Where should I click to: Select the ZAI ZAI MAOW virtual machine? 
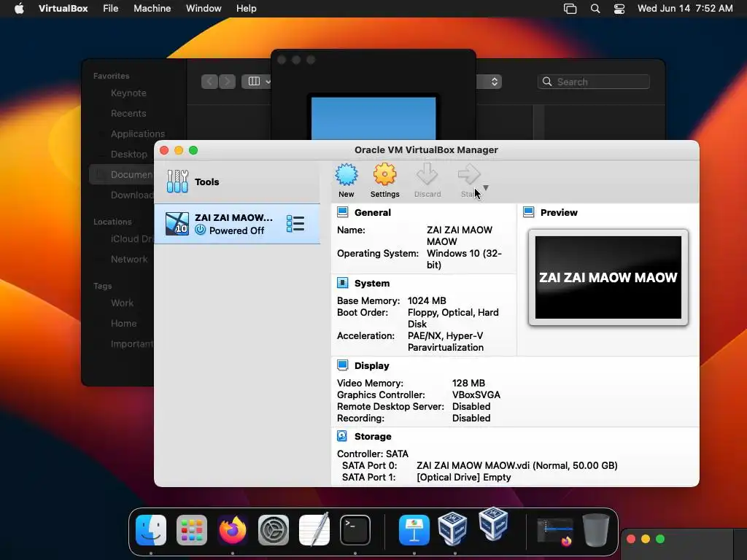coord(237,224)
